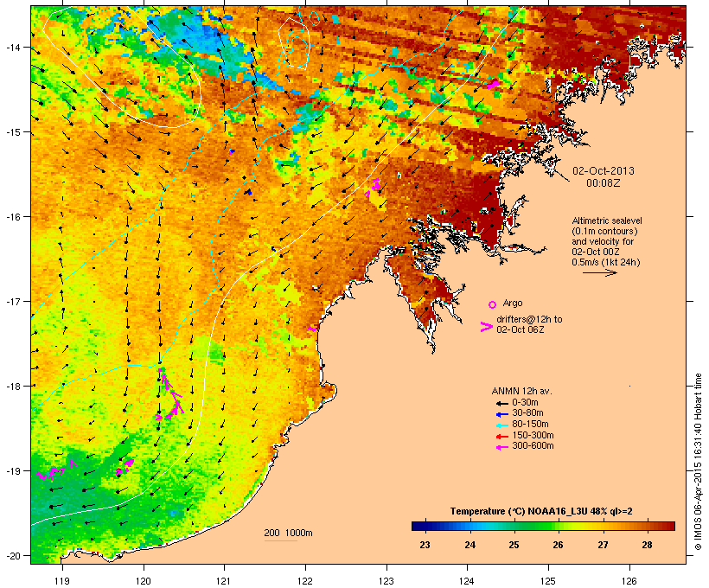Click the magenta drifter tracks near 120E, 18S
The width and height of the screenshot is (709, 588).
[169, 395]
